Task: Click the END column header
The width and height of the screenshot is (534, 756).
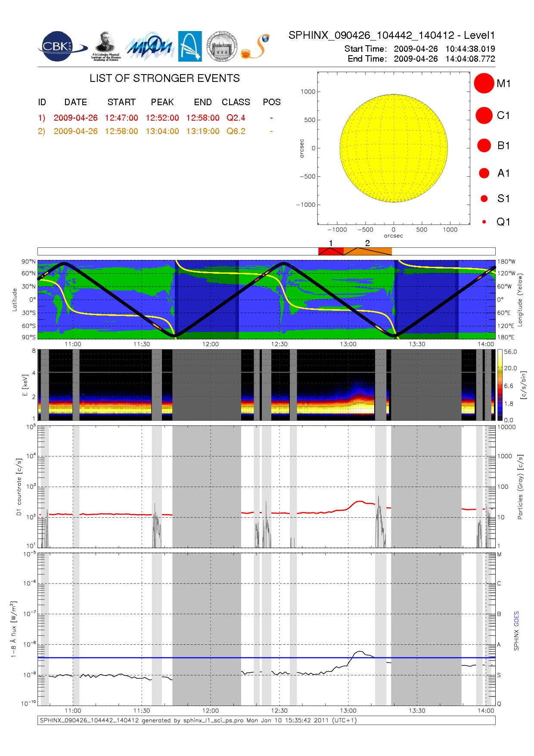Action: pyautogui.click(x=203, y=102)
